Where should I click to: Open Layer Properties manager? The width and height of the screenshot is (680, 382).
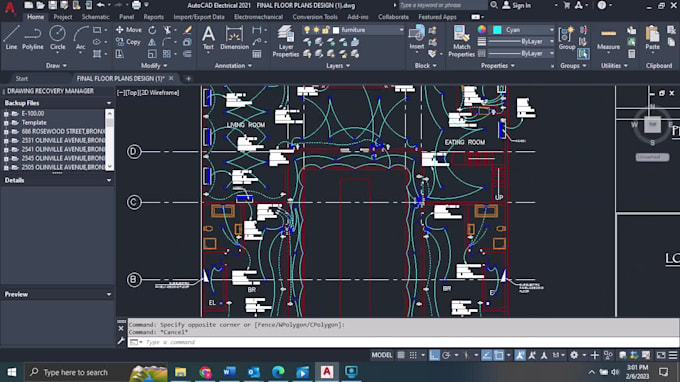tap(285, 41)
